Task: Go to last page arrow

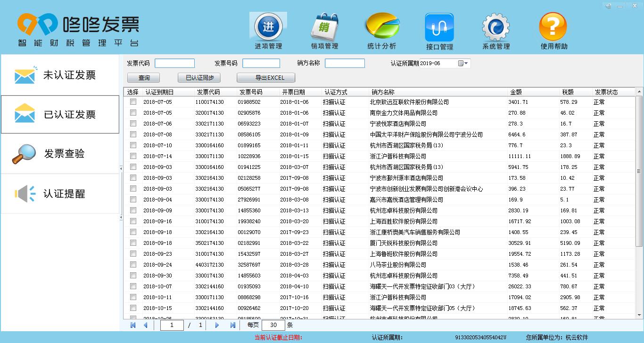Action: (232, 325)
